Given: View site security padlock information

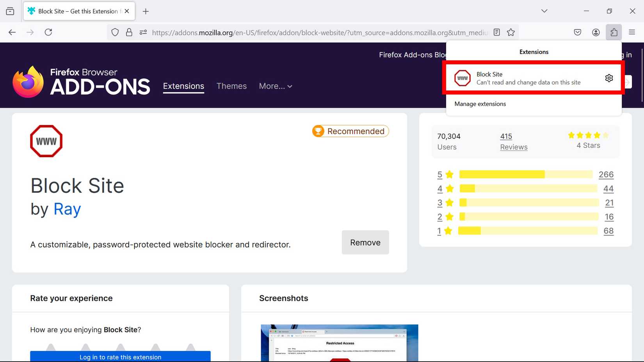Looking at the screenshot, I should coord(129,32).
